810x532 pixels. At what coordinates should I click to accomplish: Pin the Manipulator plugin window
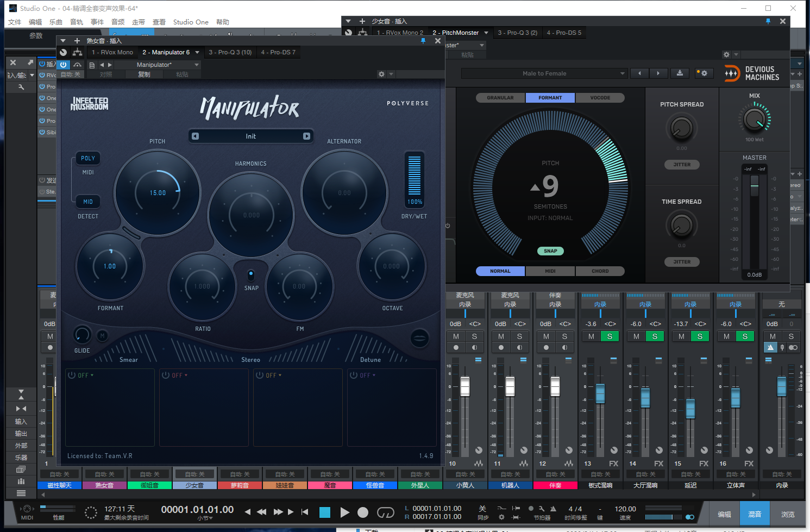423,41
